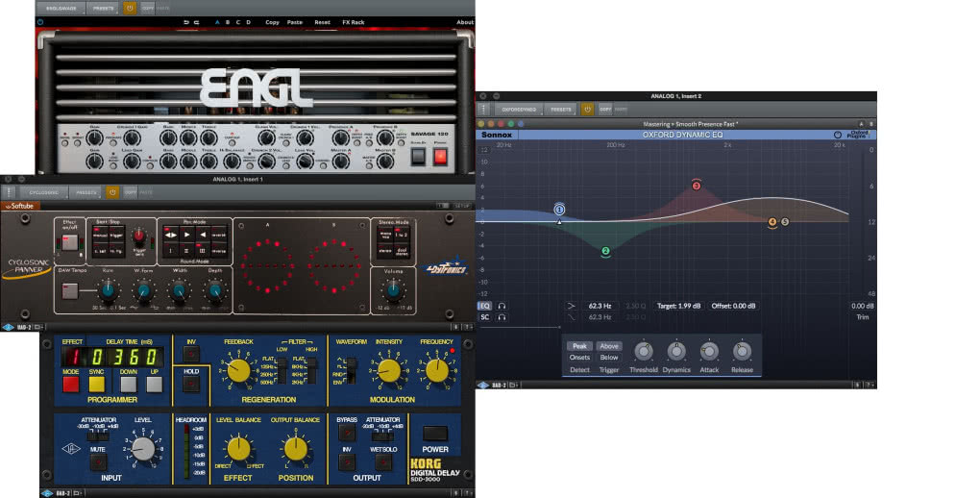This screenshot has width=980, height=498.
Task: Click orange power button in Cyclosonic toolbar
Action: click(x=112, y=192)
